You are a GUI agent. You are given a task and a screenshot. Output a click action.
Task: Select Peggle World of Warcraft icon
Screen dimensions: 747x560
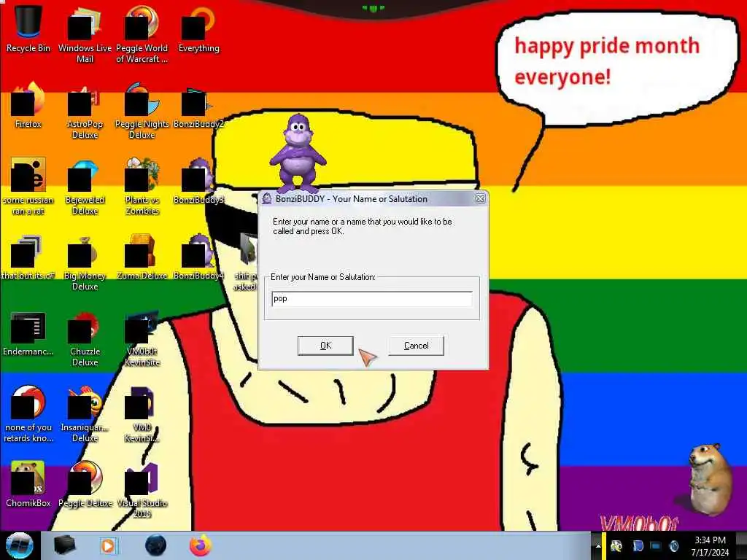[x=142, y=34]
